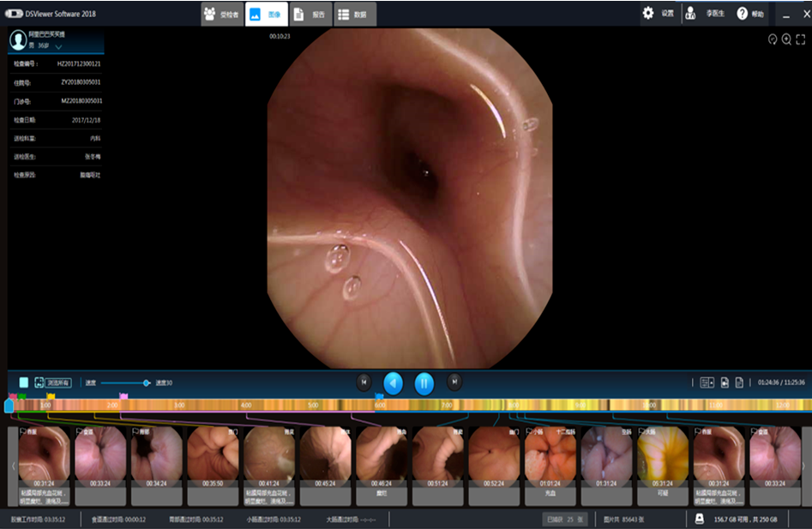This screenshot has width=812, height=529.
Task: Switch to the 受检者 tab
Action: coord(222,14)
